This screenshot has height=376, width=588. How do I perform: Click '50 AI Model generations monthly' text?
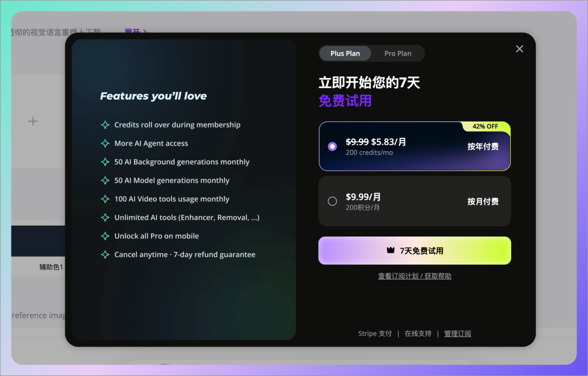coord(171,180)
